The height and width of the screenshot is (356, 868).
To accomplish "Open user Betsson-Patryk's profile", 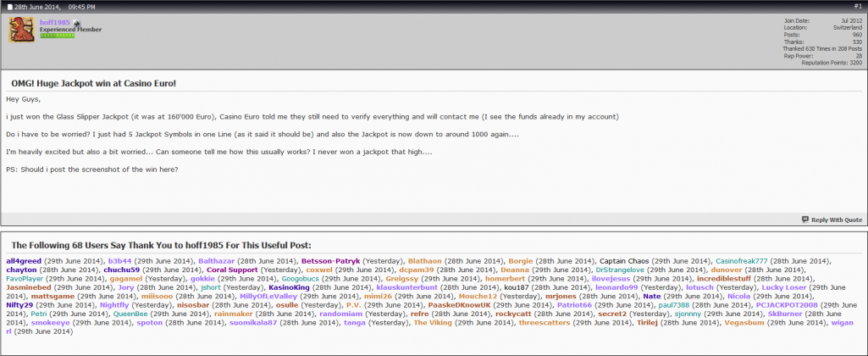I will (x=331, y=260).
